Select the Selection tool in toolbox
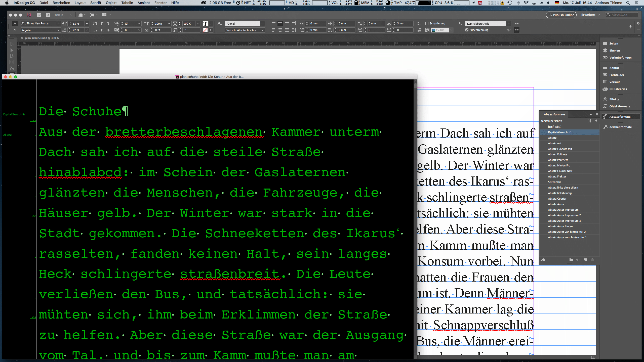The height and width of the screenshot is (362, 644). pyautogui.click(x=12, y=44)
